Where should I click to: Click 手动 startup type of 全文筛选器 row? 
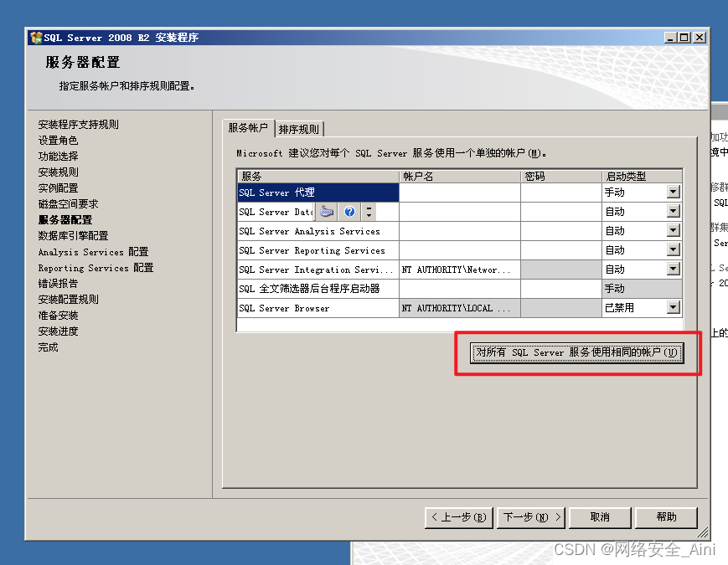[642, 289]
